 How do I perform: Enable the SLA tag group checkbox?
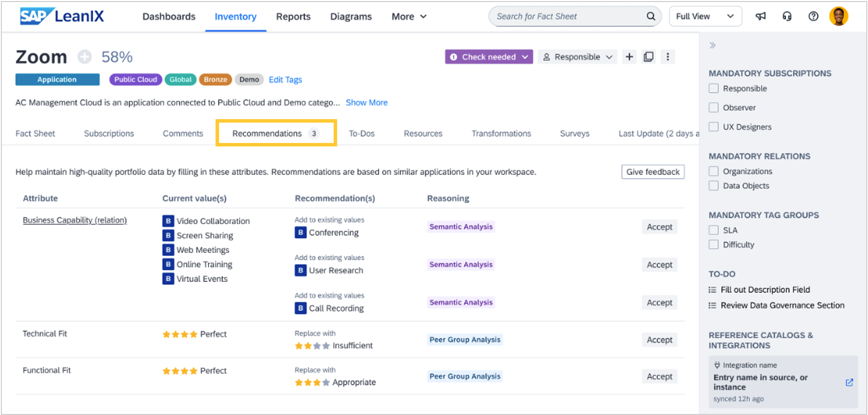713,230
